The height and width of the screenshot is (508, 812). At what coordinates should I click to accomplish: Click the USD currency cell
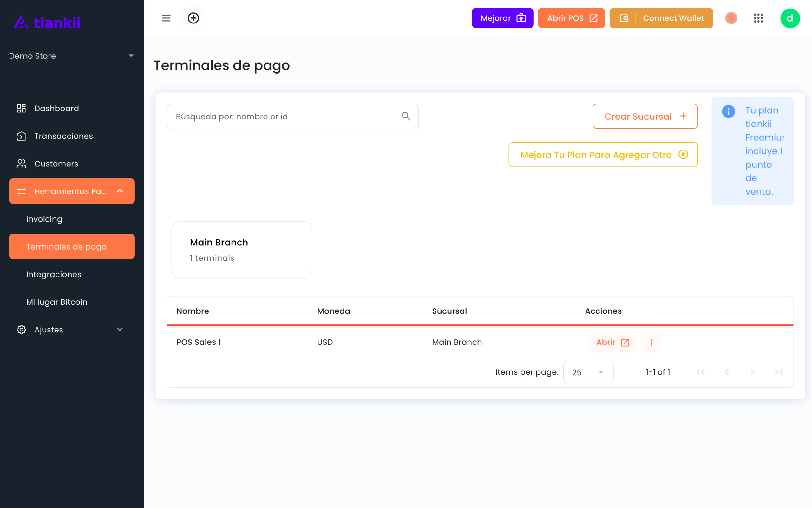coord(325,342)
